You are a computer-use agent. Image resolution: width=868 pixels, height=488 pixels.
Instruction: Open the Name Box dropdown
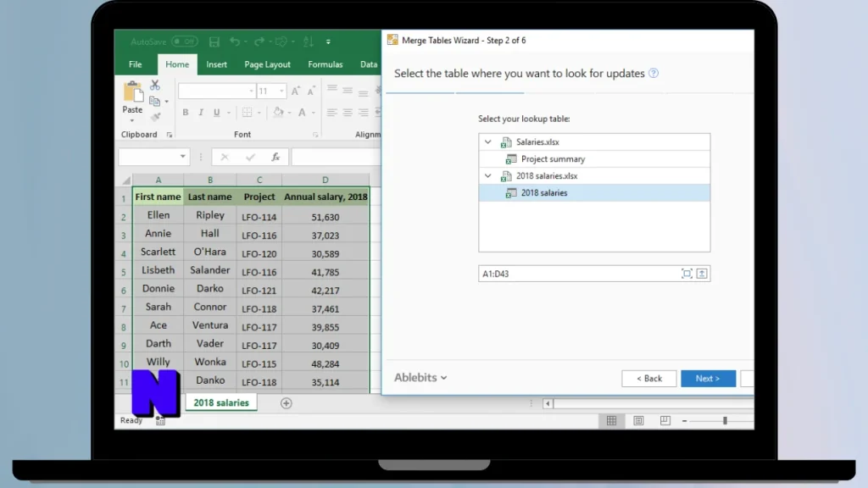tap(182, 157)
